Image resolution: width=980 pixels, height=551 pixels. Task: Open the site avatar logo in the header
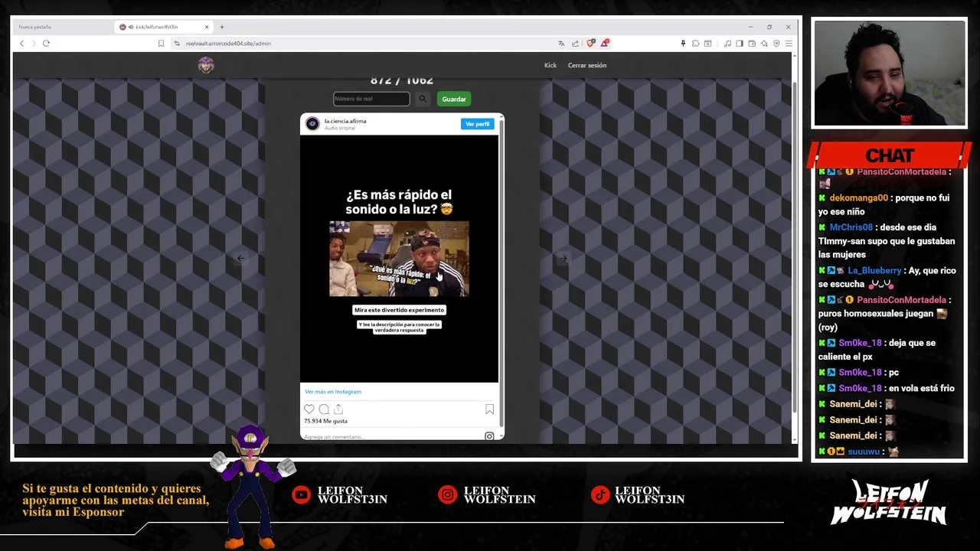206,65
